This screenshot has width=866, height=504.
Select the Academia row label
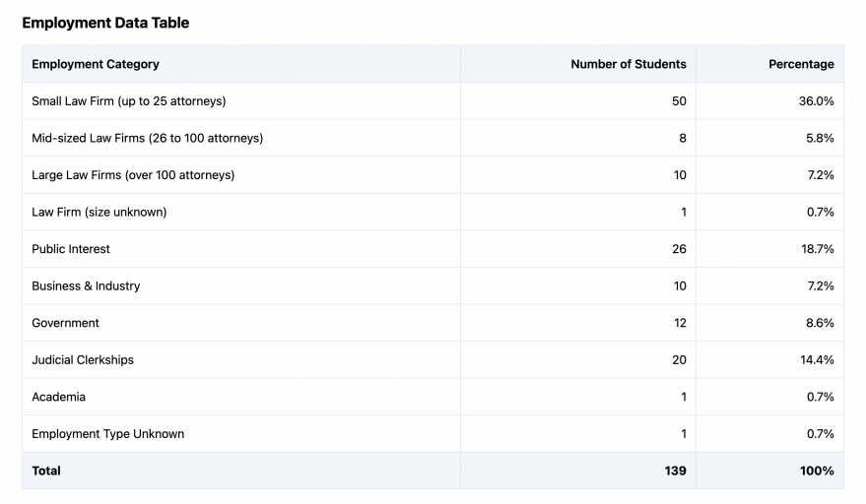[x=59, y=397]
